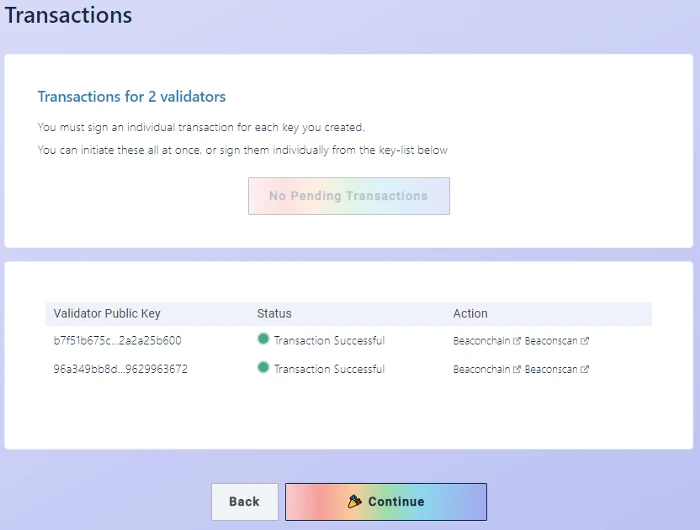The image size is (700, 530).
Task: Click the Status column header
Action: pos(274,313)
